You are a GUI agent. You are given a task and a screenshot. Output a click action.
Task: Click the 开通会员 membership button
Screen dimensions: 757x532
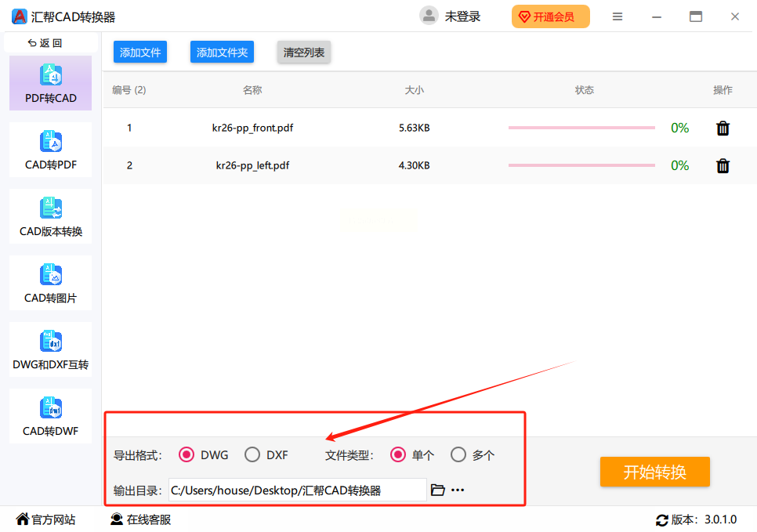click(550, 17)
